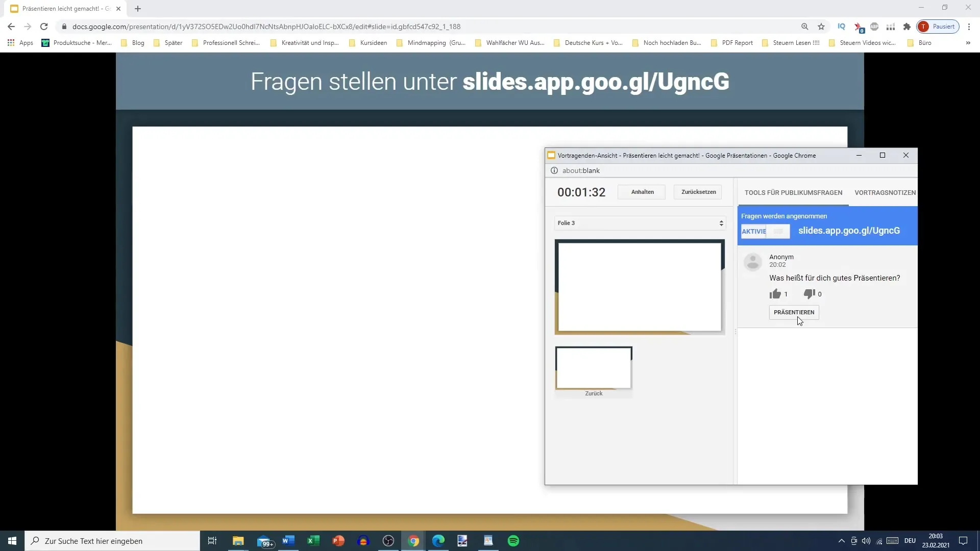Open the PDF Report bookmark folder
980x551 pixels.
[x=732, y=43]
